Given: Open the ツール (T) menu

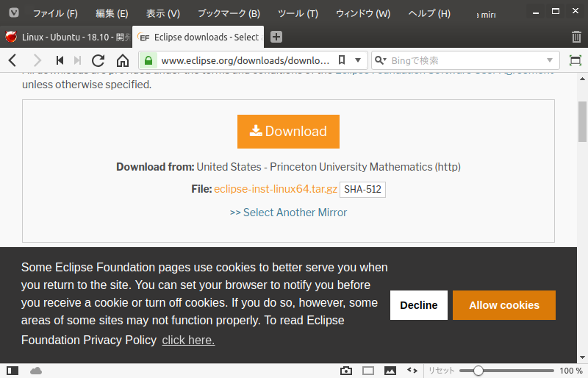Looking at the screenshot, I should tap(298, 13).
